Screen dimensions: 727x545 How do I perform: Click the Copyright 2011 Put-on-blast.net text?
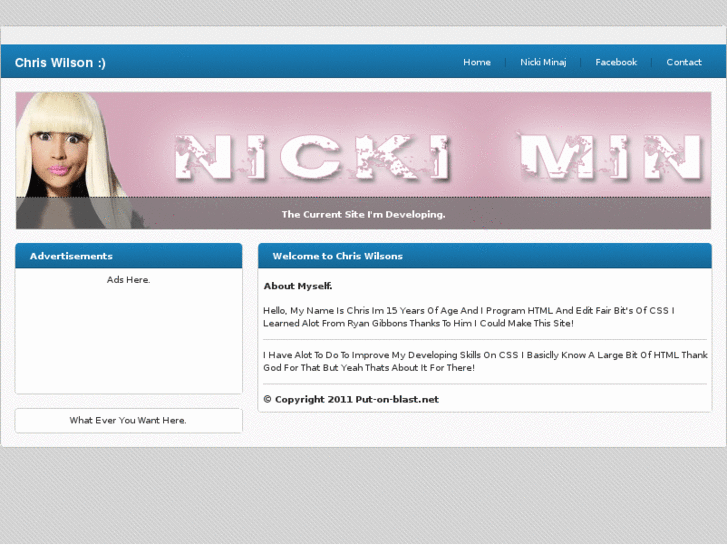point(351,399)
